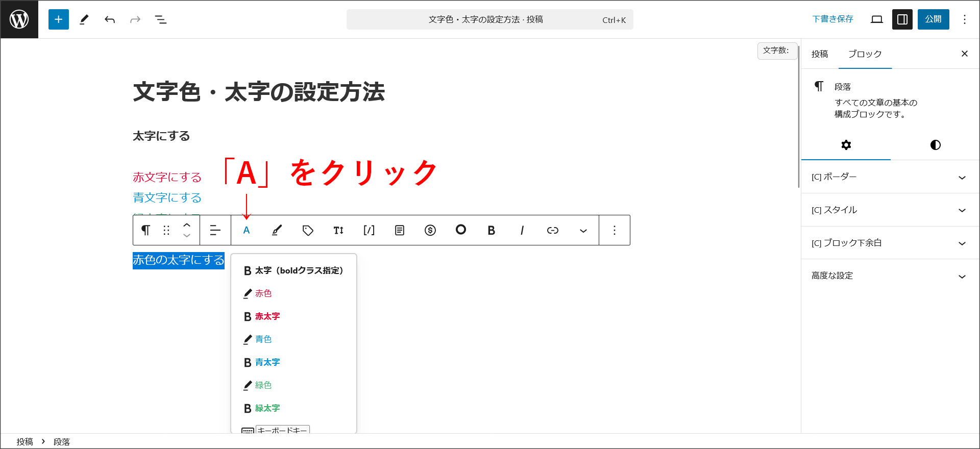Switch to the 投稿 sidebar tab
The height and width of the screenshot is (449, 980).
pyautogui.click(x=820, y=54)
